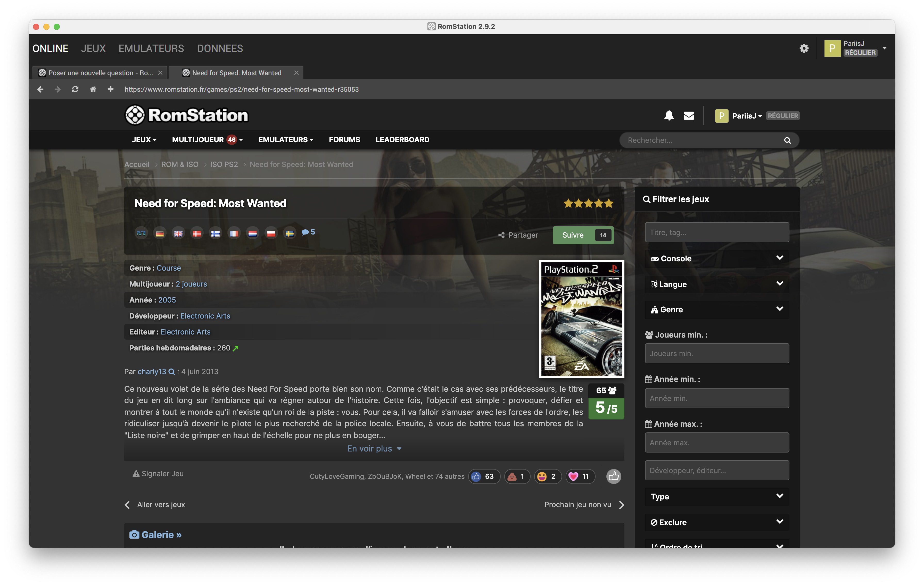Go to the browser home icon
The height and width of the screenshot is (586, 924).
93,89
